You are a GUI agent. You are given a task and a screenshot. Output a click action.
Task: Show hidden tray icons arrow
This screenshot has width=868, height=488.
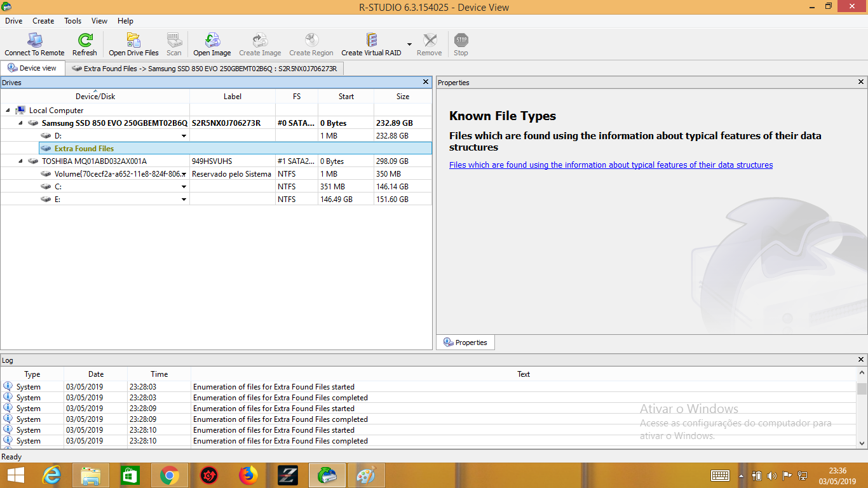tap(741, 475)
